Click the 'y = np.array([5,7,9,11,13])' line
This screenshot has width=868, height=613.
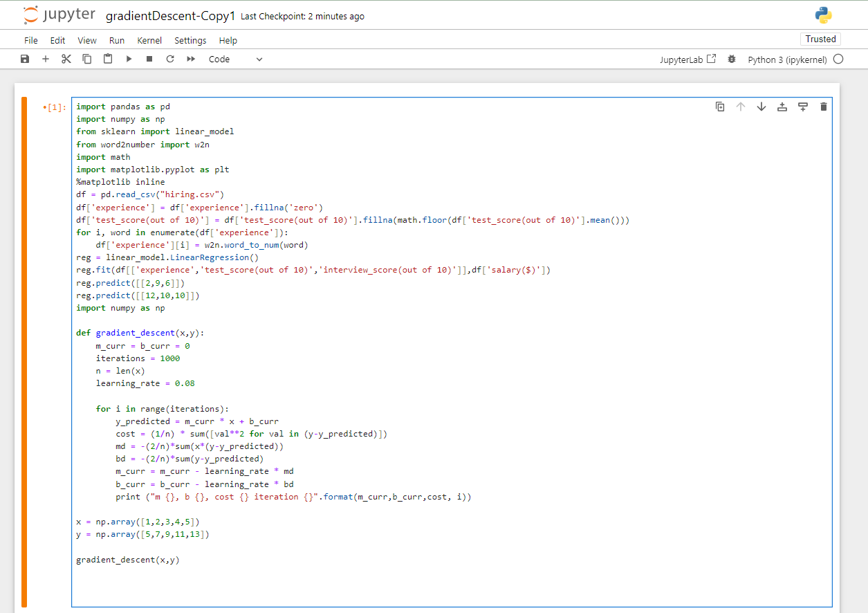click(x=142, y=534)
